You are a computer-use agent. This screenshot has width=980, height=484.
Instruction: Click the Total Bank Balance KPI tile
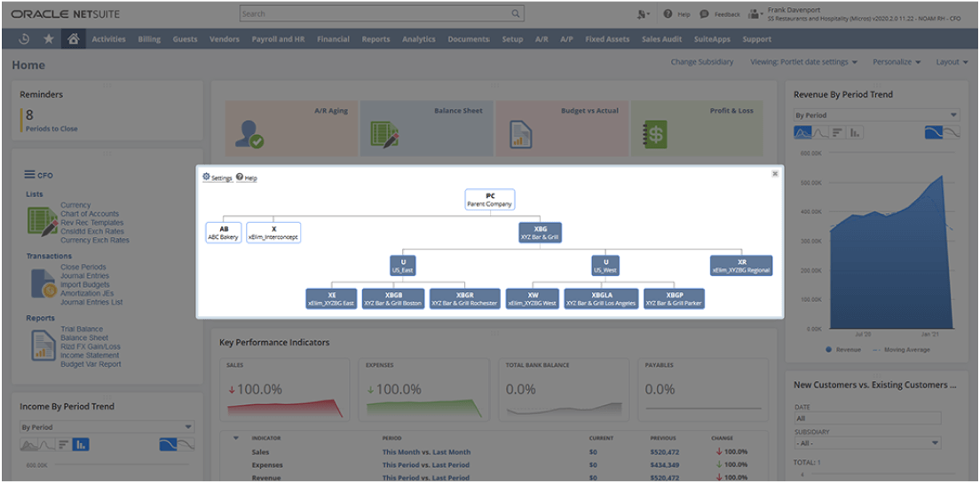tap(565, 388)
